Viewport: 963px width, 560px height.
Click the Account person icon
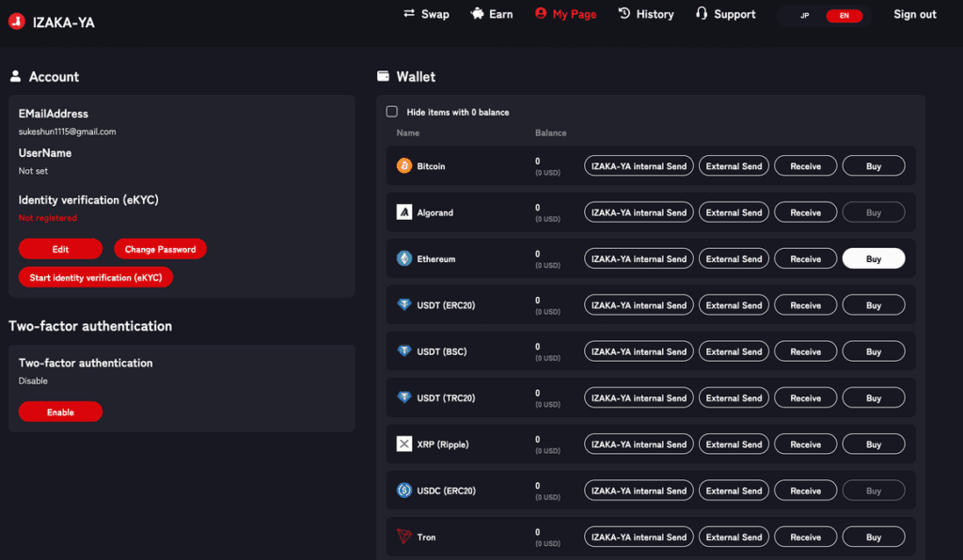[15, 76]
